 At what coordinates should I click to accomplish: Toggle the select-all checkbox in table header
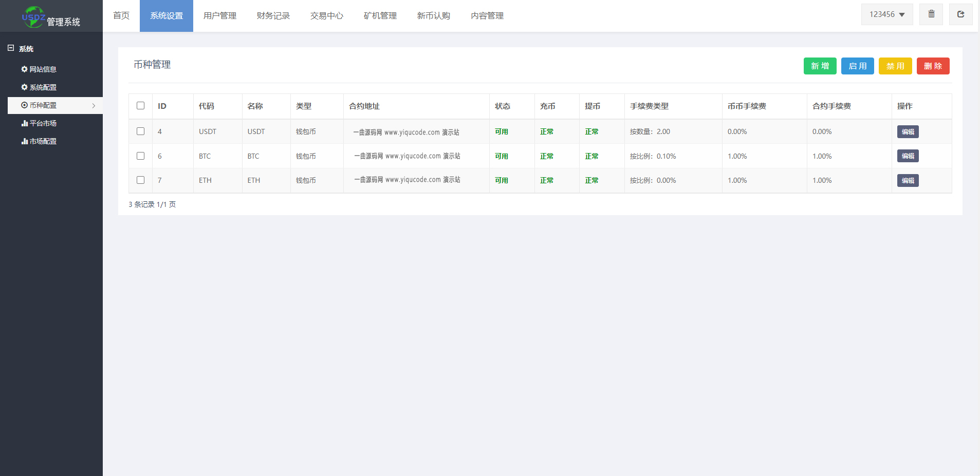[x=140, y=106]
